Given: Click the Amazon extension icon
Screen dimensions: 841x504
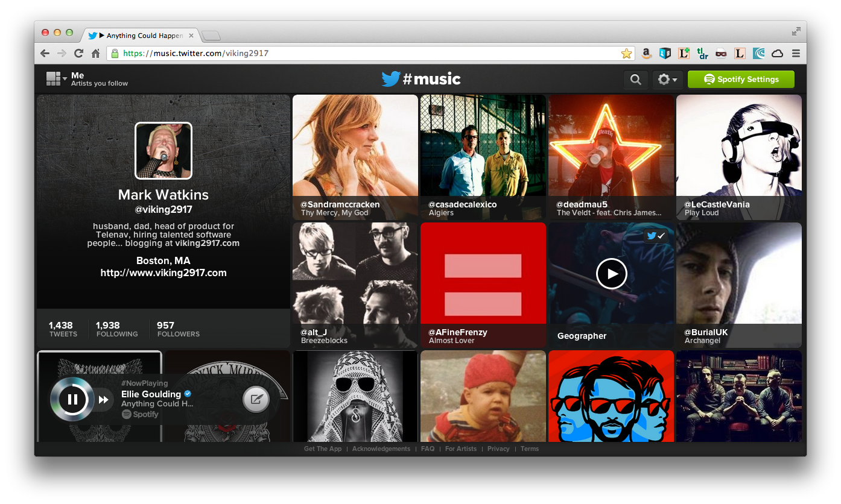Looking at the screenshot, I should (x=646, y=54).
